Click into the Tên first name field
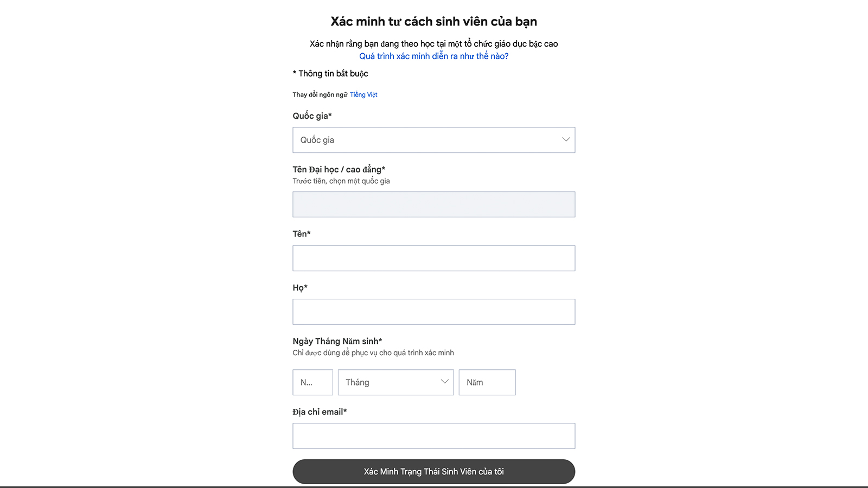The width and height of the screenshot is (868, 488). 433,258
